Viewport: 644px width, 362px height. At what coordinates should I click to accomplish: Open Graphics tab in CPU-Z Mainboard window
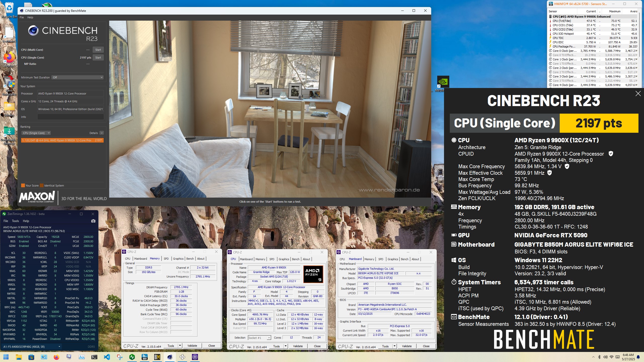tap(393, 259)
